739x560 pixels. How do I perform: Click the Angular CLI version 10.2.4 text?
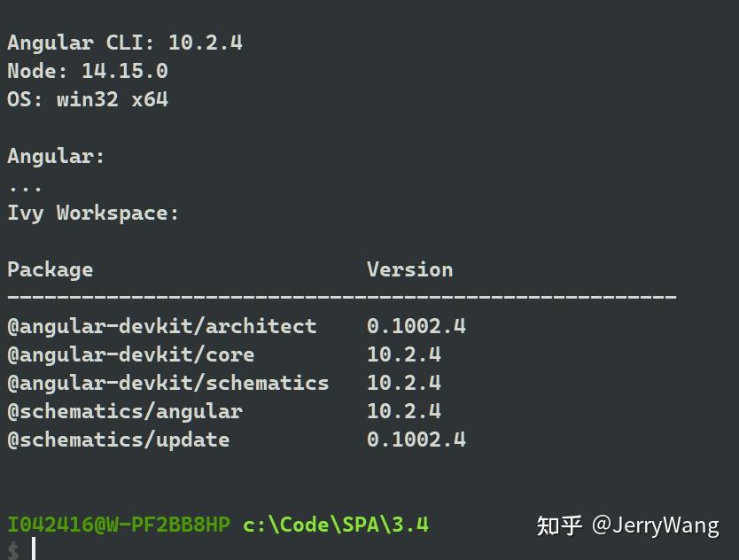coord(206,43)
